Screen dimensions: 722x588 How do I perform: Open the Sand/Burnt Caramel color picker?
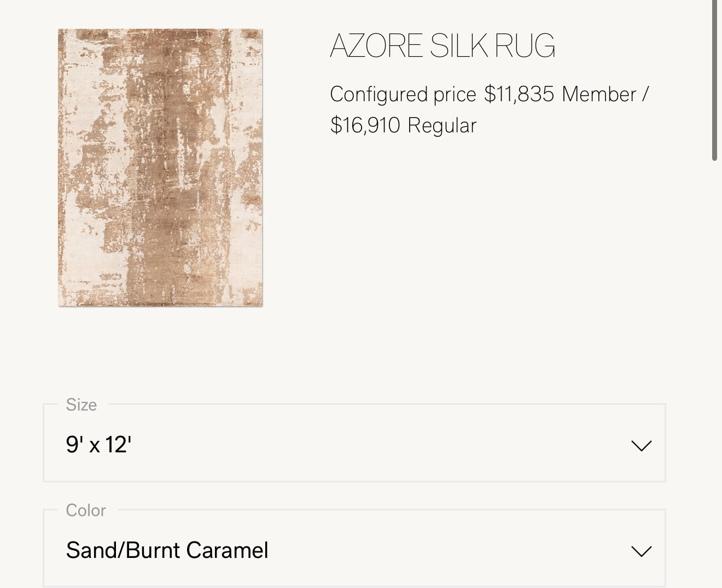pos(643,551)
